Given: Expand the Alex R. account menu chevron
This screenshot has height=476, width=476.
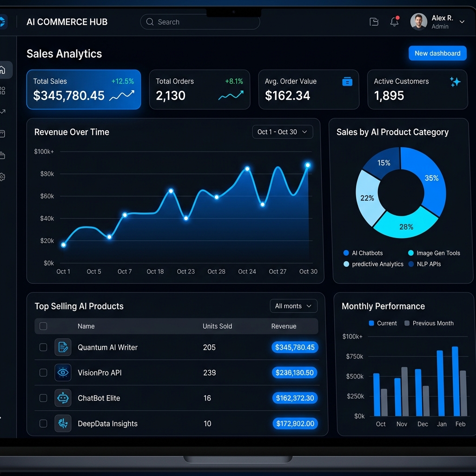Looking at the screenshot, I should point(462,22).
